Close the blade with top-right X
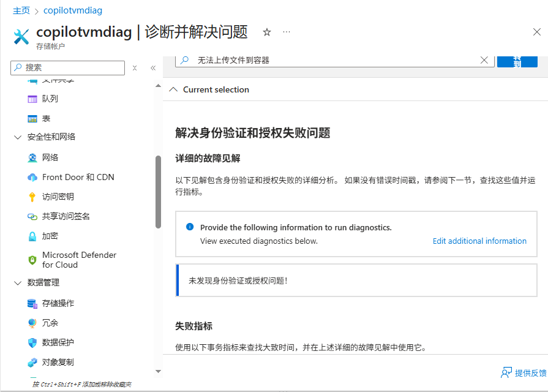The width and height of the screenshot is (548, 392). point(537,32)
